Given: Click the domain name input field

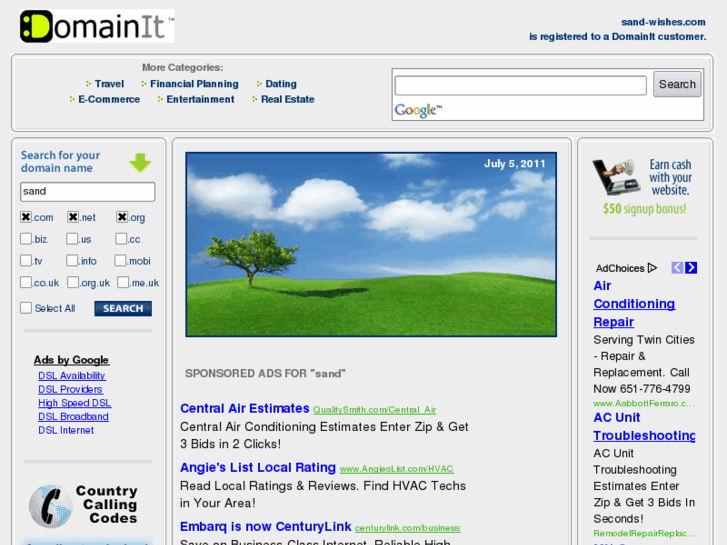Looking at the screenshot, I should [88, 191].
